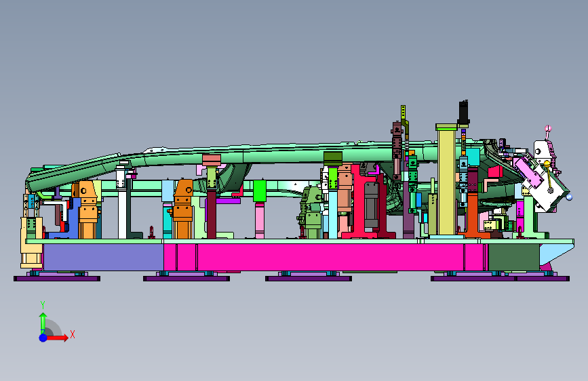
Task: Click the green Y axis arrow of triad
Action: [x=43, y=323]
